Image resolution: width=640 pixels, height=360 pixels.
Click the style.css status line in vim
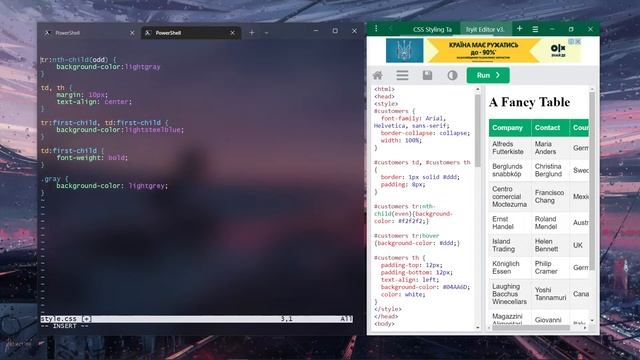tap(196, 319)
